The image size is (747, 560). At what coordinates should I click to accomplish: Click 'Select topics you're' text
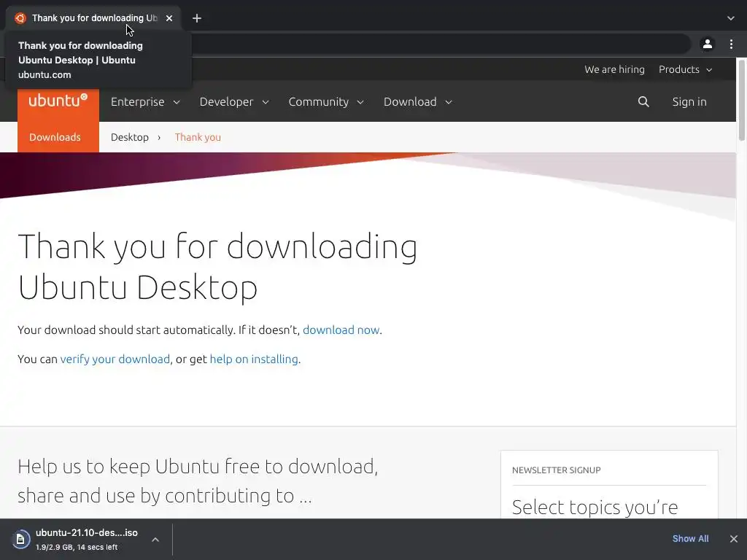595,507
